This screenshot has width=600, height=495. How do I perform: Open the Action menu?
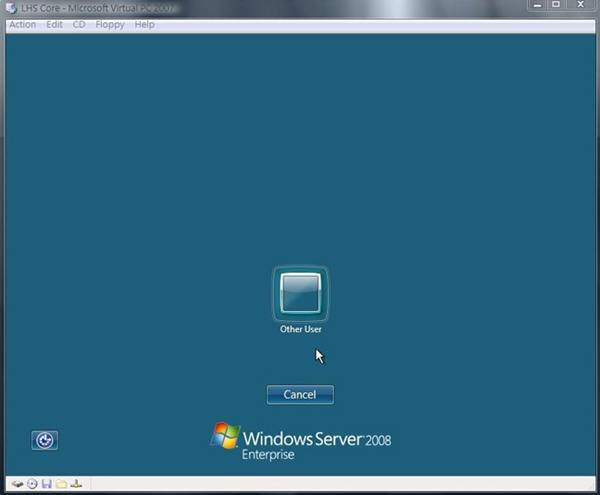[x=22, y=24]
